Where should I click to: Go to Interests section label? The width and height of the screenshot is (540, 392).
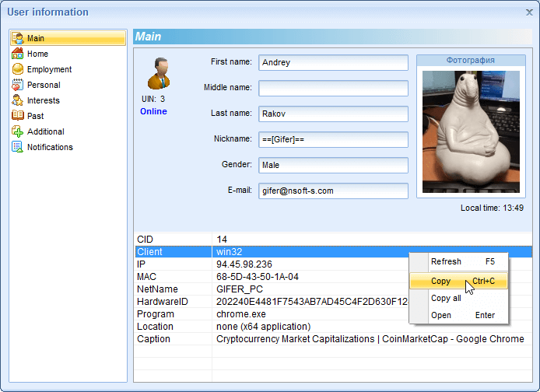44,100
